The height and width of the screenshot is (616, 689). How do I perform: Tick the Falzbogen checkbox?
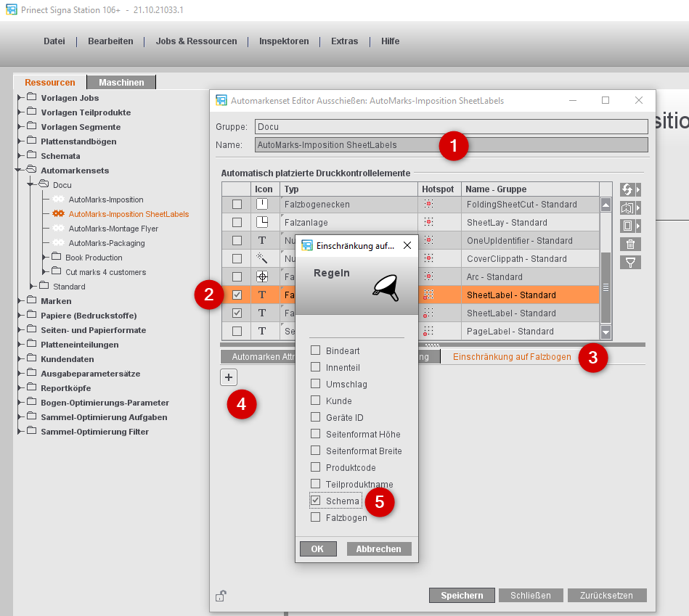pyautogui.click(x=316, y=517)
